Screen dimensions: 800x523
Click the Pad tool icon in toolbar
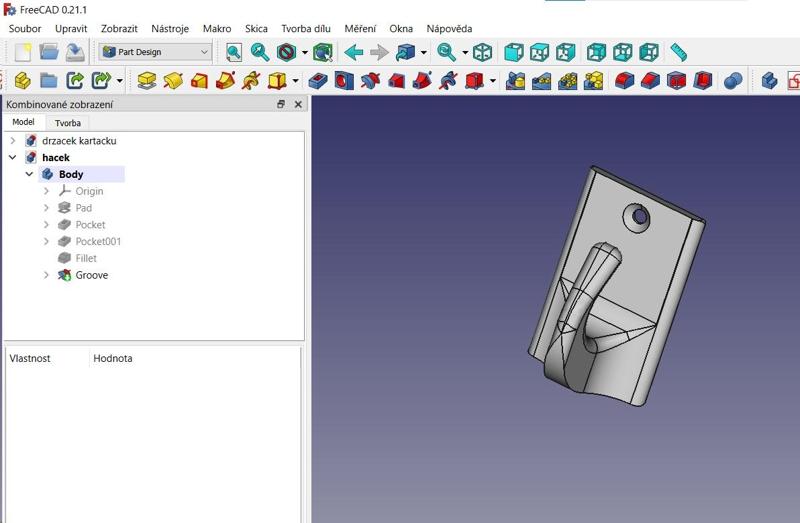click(x=146, y=80)
